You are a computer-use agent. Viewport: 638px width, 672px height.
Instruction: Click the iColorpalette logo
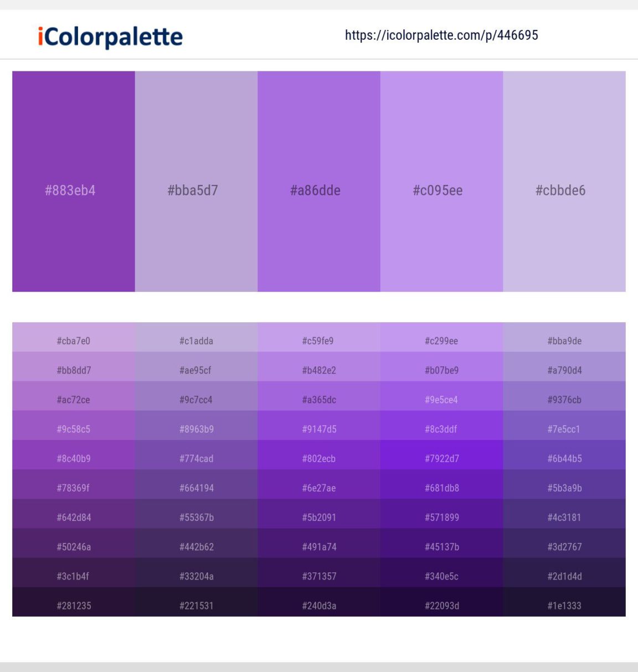click(x=110, y=37)
